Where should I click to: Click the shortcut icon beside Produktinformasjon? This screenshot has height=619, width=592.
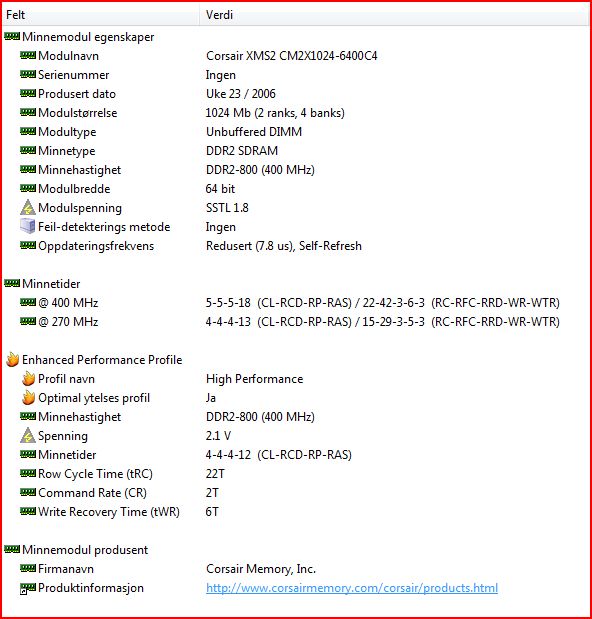28,588
